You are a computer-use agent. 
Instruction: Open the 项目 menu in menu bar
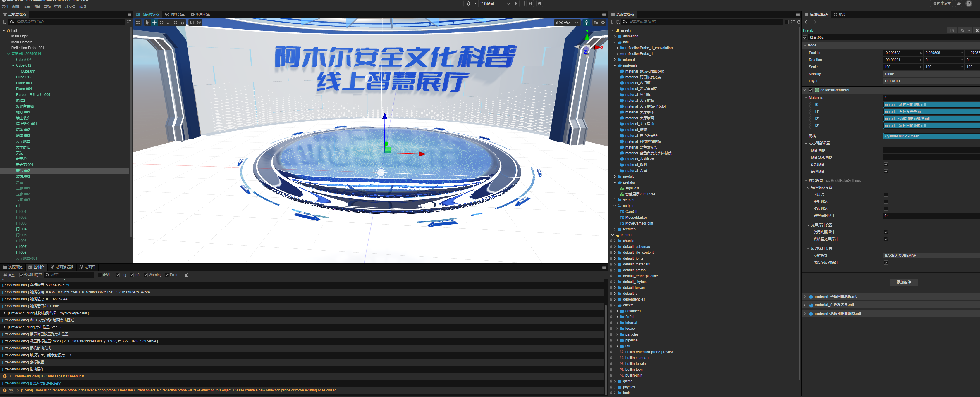[x=37, y=6]
